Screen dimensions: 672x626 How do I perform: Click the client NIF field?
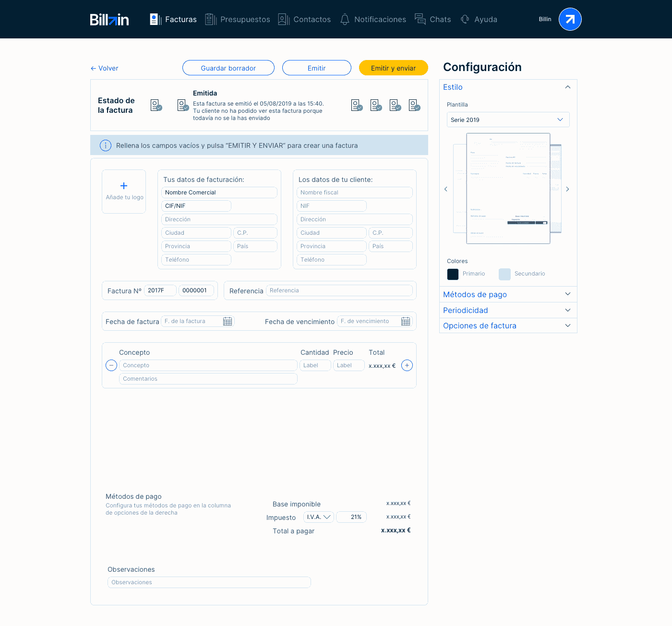click(x=332, y=206)
